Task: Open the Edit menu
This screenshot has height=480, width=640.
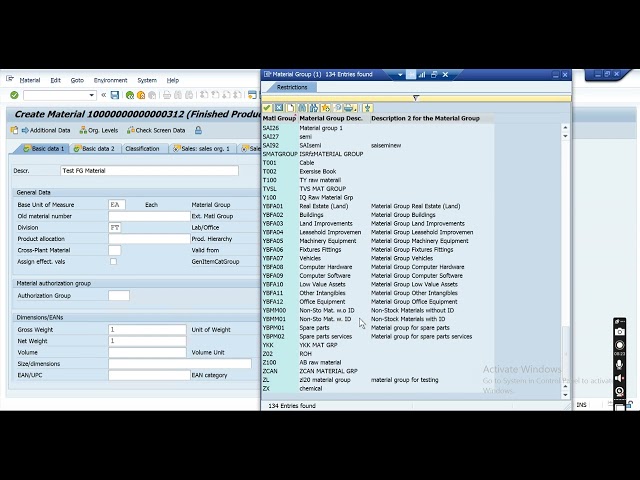Action: (x=56, y=80)
